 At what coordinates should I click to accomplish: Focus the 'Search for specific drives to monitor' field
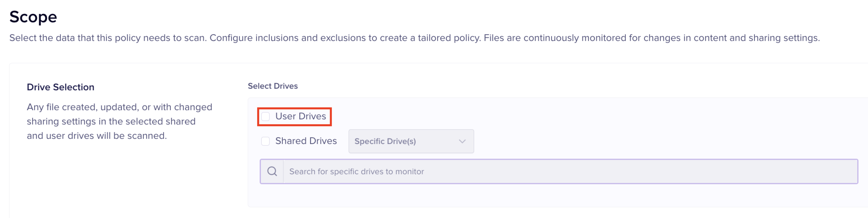[x=569, y=171]
